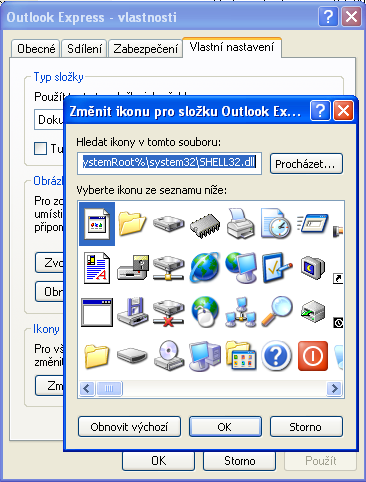Select the Vlastní nastavení tab
Image resolution: width=366 pixels, height=482 pixels.
pyautogui.click(x=232, y=47)
